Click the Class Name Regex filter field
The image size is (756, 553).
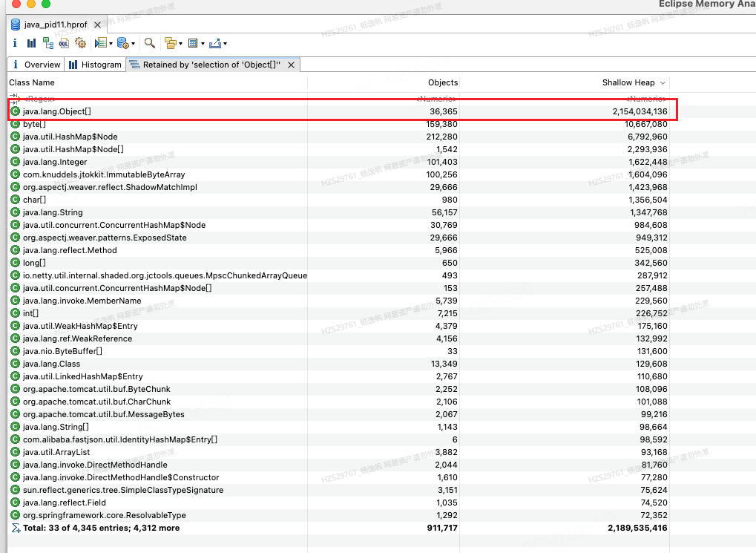click(x=157, y=99)
